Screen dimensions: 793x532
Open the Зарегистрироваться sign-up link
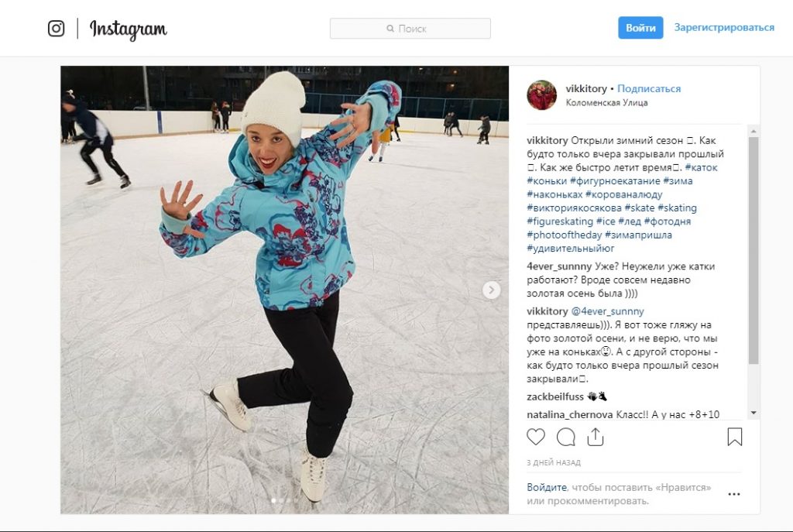click(724, 27)
